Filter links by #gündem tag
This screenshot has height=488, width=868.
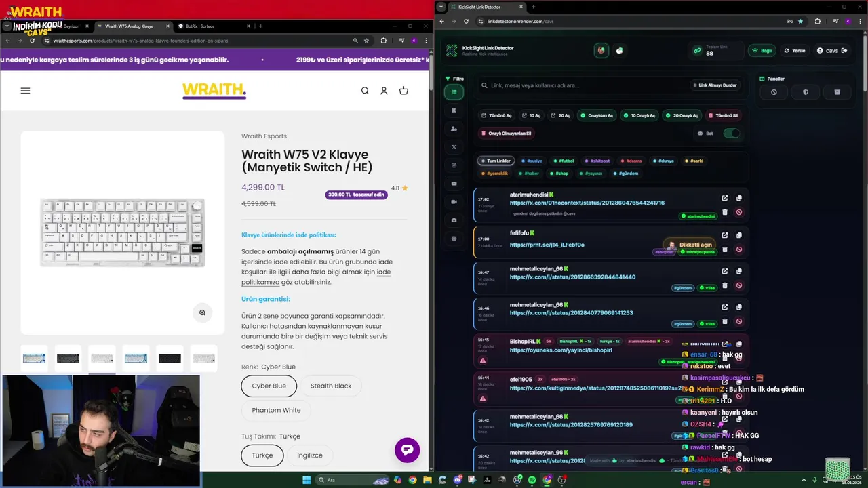click(626, 174)
